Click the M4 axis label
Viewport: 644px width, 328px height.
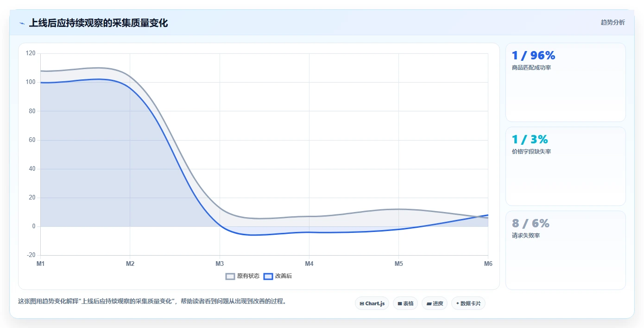click(309, 264)
